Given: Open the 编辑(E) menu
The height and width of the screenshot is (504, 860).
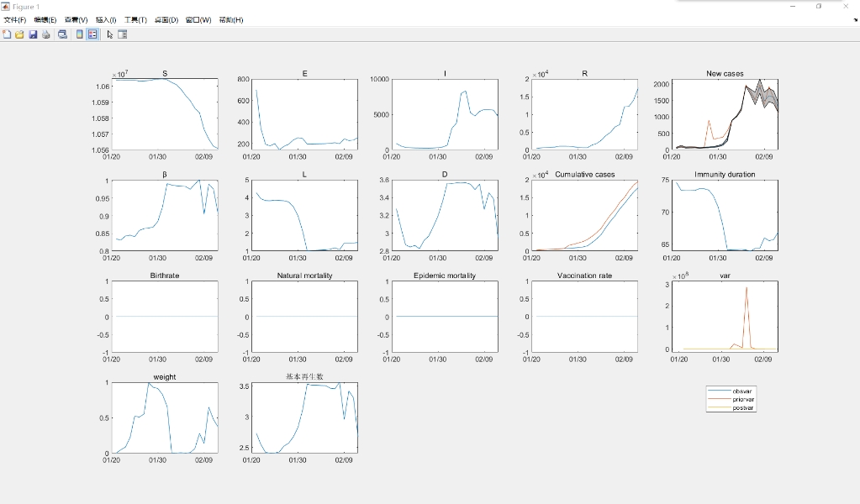Looking at the screenshot, I should [x=45, y=19].
